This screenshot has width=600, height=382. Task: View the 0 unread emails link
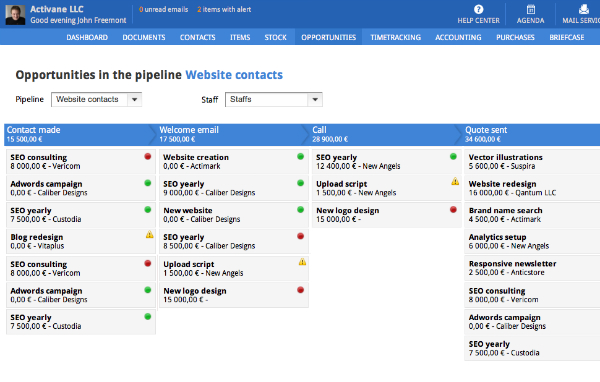tap(163, 10)
